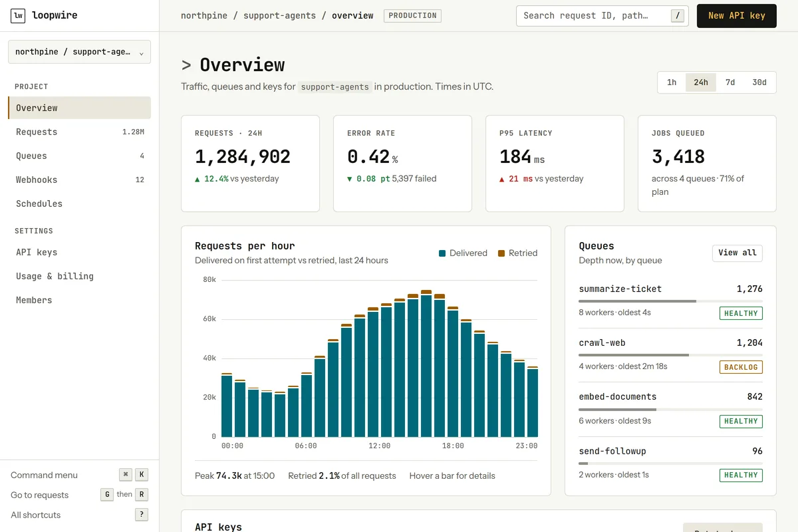Focus the Search request ID field
The image size is (798, 532).
[602, 15]
